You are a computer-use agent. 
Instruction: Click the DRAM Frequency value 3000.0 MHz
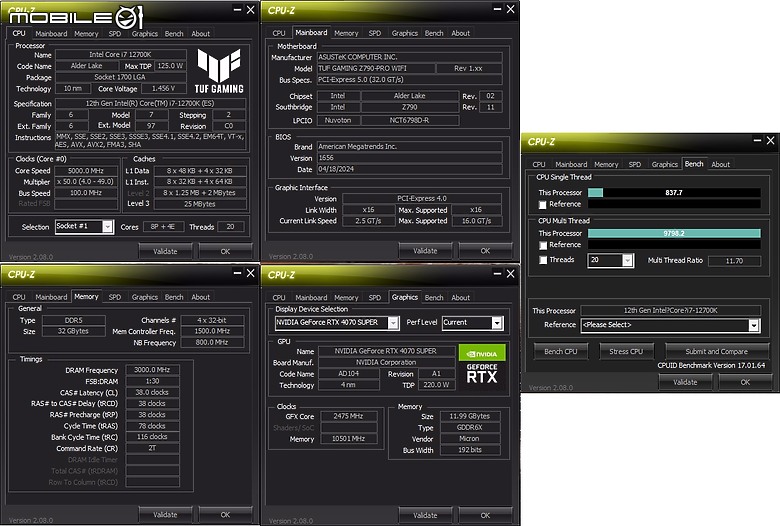click(x=152, y=370)
